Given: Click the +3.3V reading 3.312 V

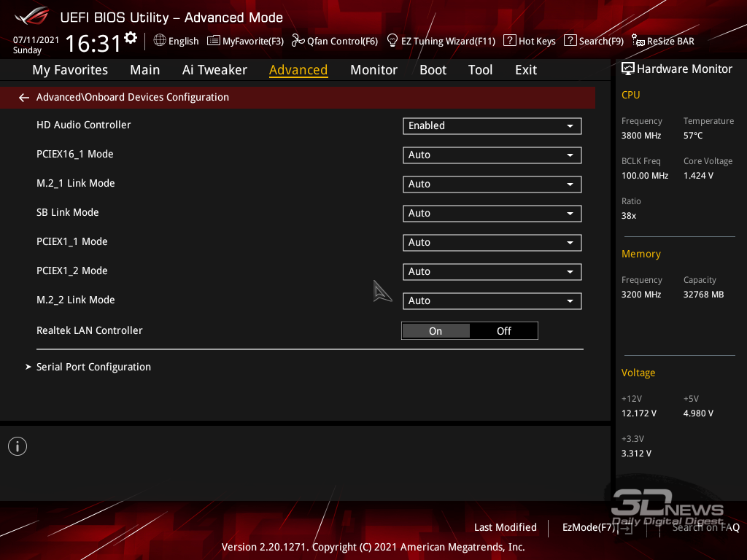Looking at the screenshot, I should 636,454.
